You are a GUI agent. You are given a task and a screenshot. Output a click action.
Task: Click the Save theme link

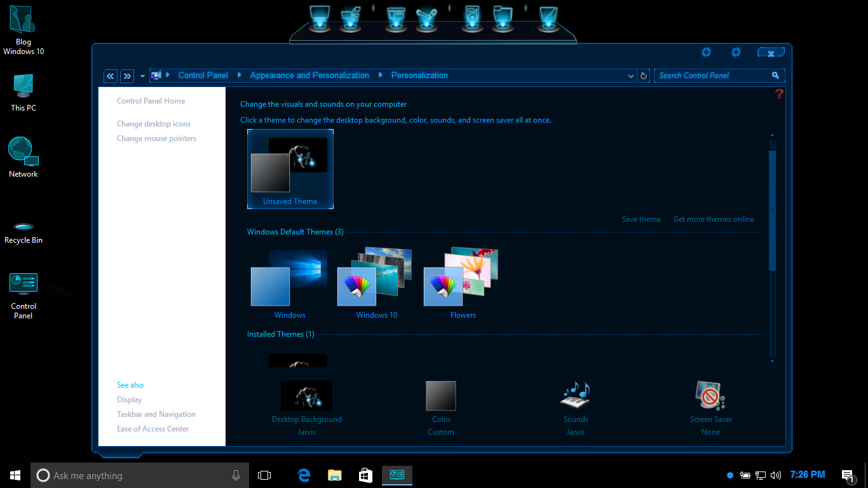pyautogui.click(x=641, y=219)
